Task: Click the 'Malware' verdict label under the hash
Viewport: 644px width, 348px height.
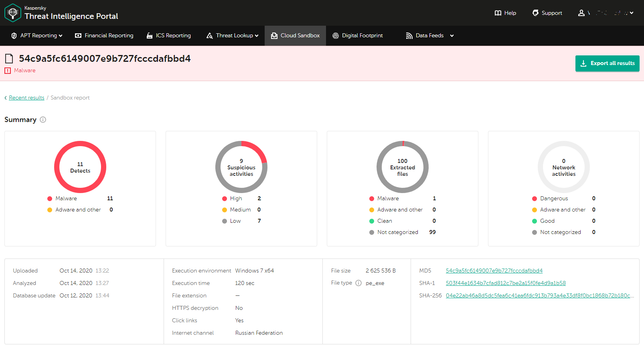Action: coord(25,71)
